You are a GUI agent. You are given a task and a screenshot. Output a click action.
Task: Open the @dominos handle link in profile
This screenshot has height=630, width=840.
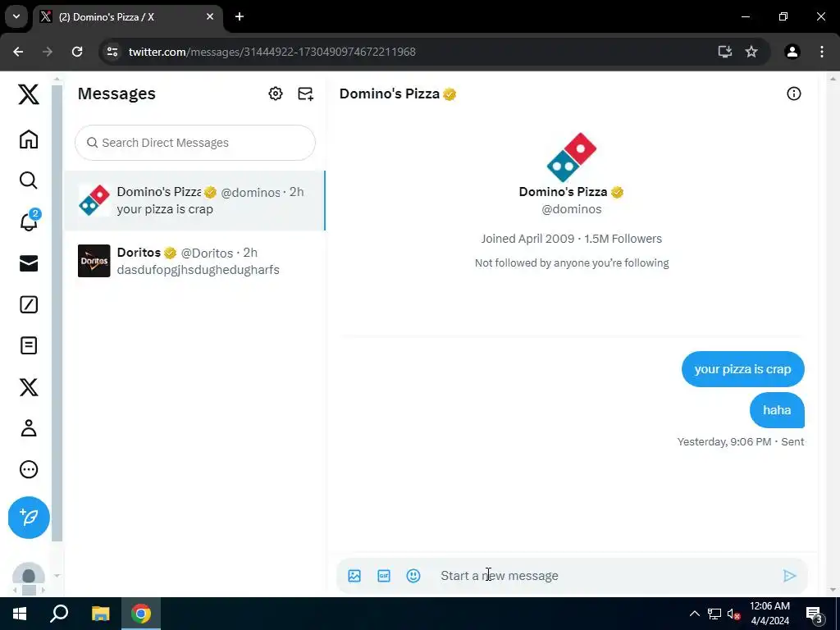tap(572, 209)
